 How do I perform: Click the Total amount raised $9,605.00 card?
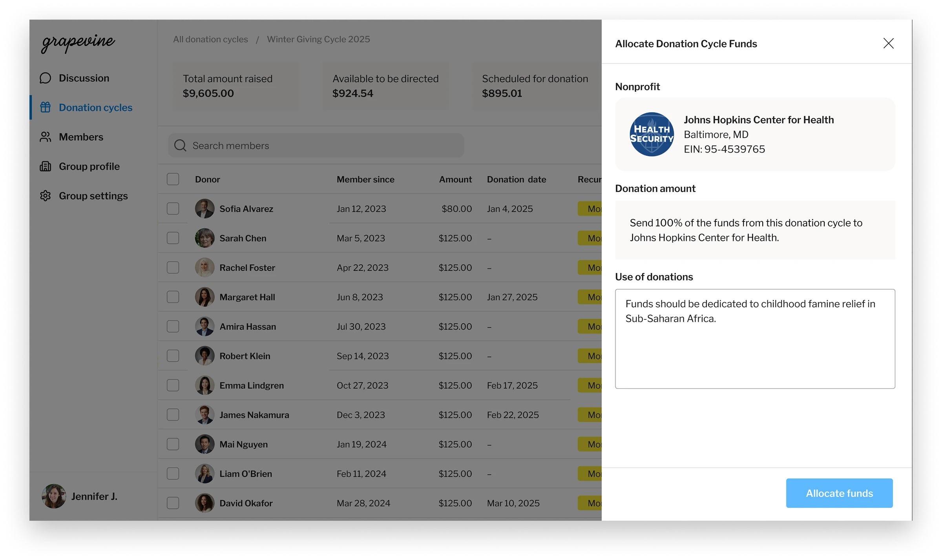tap(236, 86)
